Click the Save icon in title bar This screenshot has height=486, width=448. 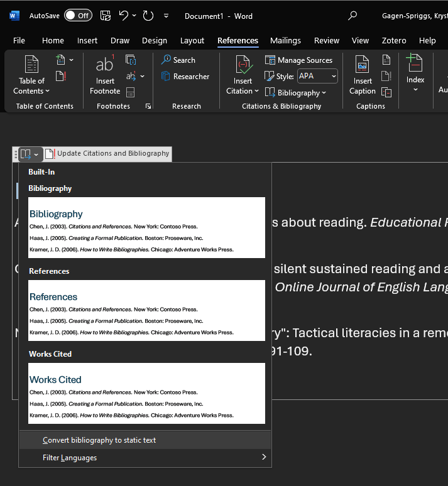pos(106,16)
